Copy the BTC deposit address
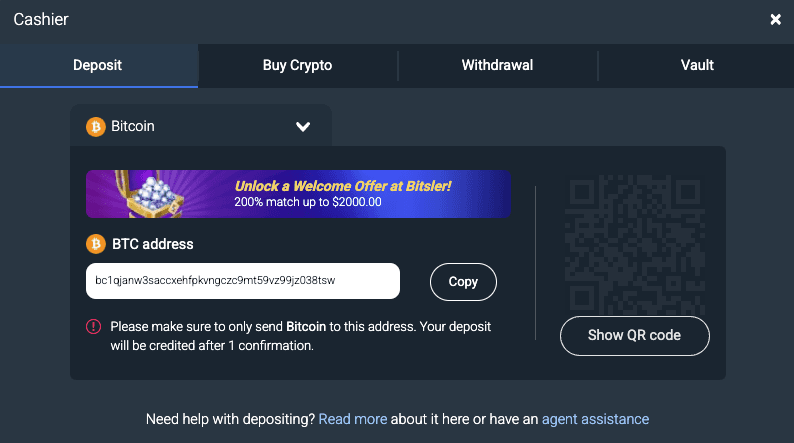The width and height of the screenshot is (794, 443). tap(463, 281)
